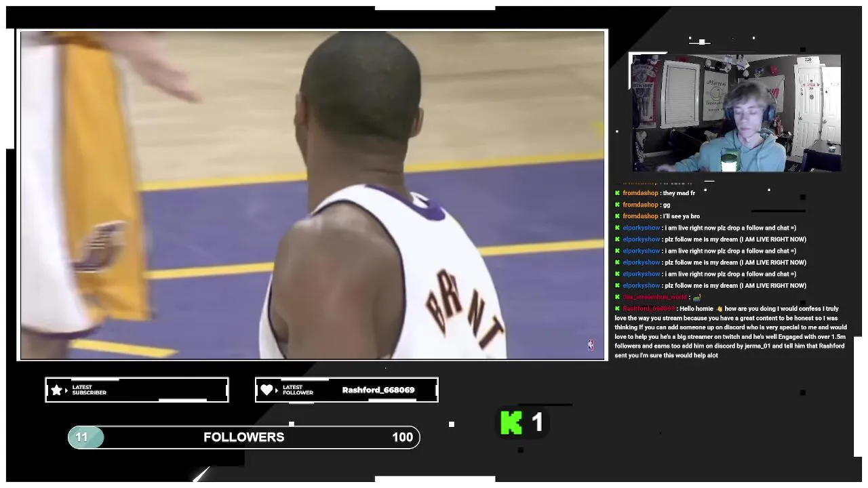The image size is (868, 488).
Task: Click the waving hand emoji after 'Hello homie'
Action: pyautogui.click(x=719, y=308)
